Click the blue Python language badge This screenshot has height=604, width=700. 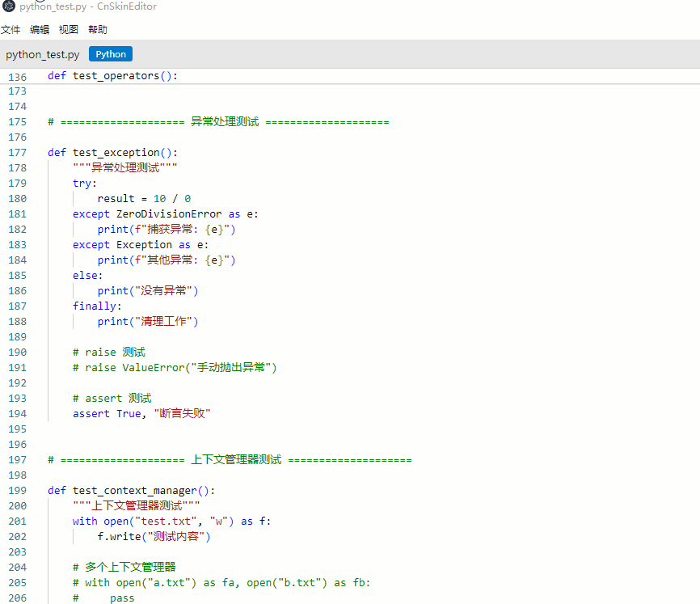pyautogui.click(x=111, y=54)
